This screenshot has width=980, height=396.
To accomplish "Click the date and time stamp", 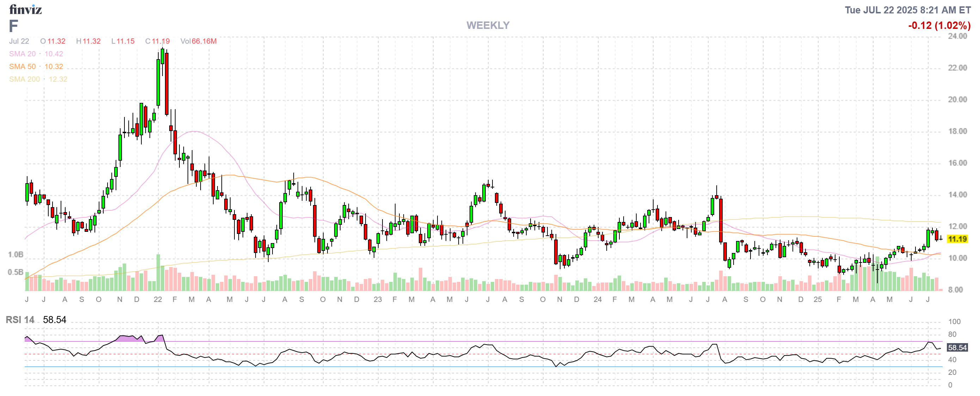I will tap(907, 10).
